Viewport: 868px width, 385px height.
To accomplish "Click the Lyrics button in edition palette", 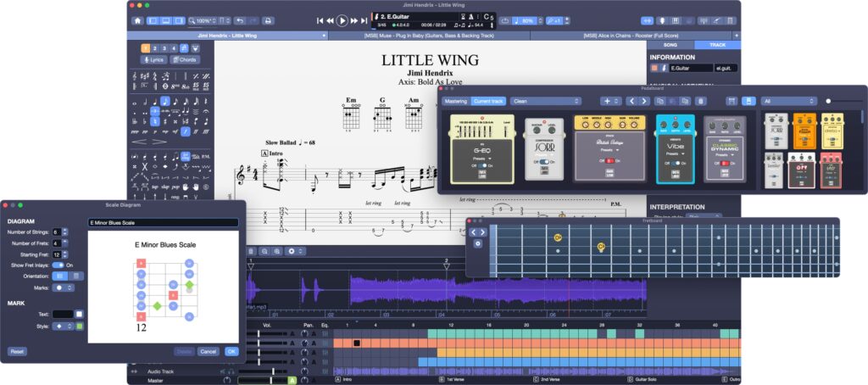I will (x=154, y=60).
